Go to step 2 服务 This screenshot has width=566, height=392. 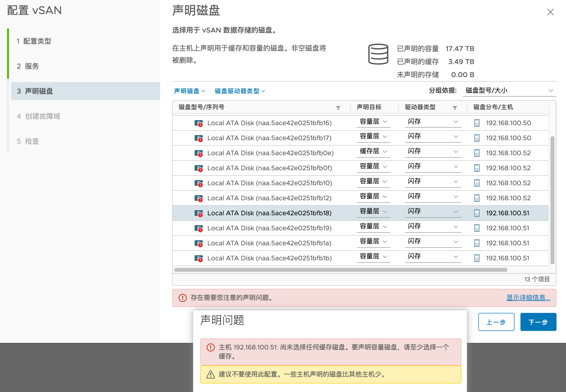28,66
